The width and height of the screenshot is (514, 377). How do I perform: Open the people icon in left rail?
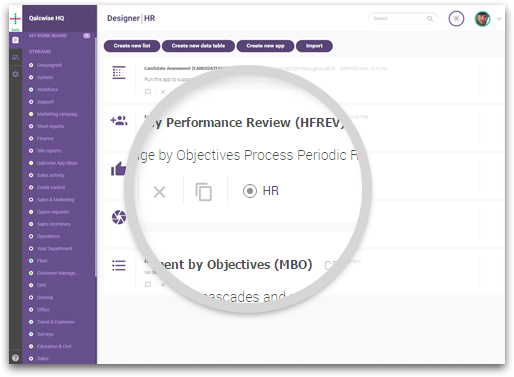pos(15,57)
